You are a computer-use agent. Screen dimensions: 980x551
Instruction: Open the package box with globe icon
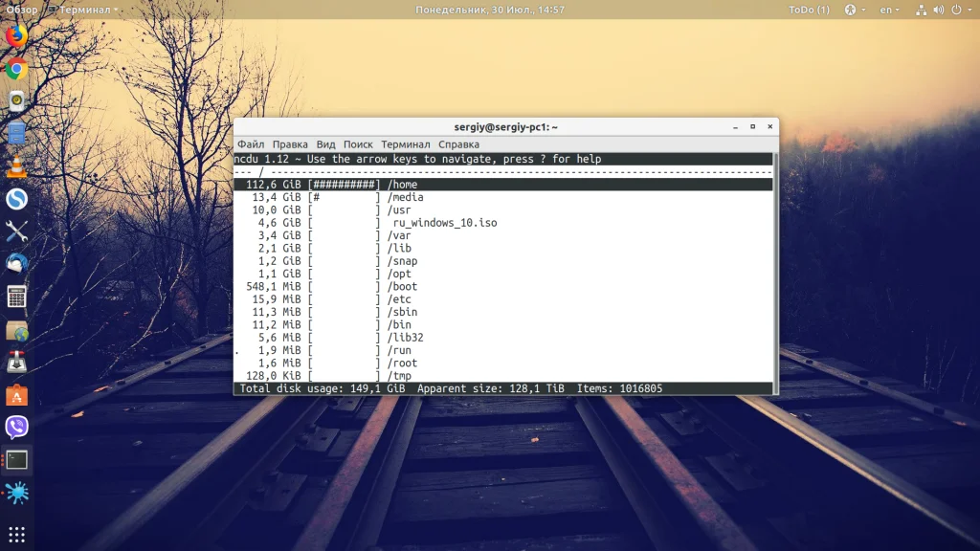pyautogui.click(x=17, y=330)
